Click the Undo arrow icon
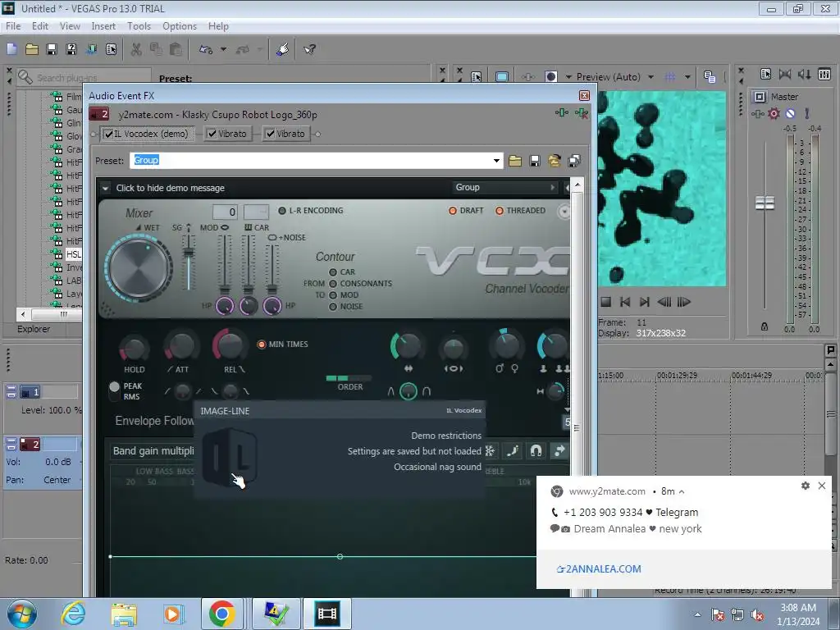The width and height of the screenshot is (840, 630). click(206, 49)
